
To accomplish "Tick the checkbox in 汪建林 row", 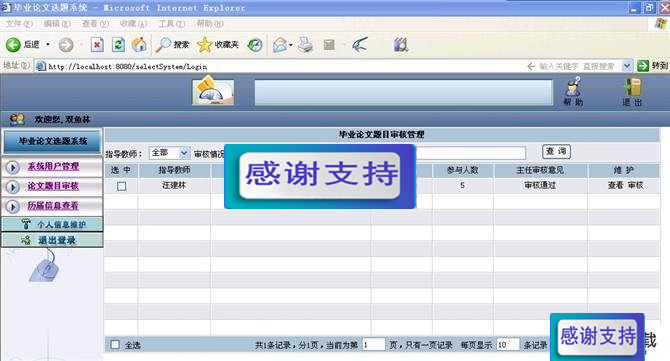I will point(122,186).
